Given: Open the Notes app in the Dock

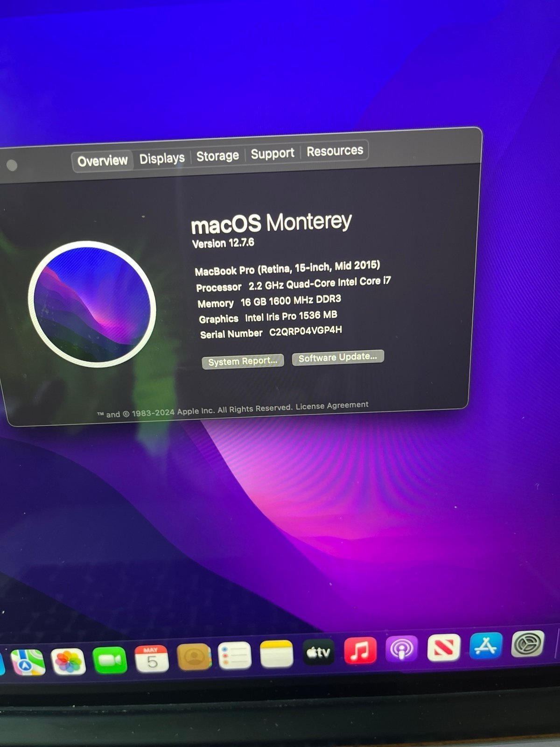Looking at the screenshot, I should [276, 654].
